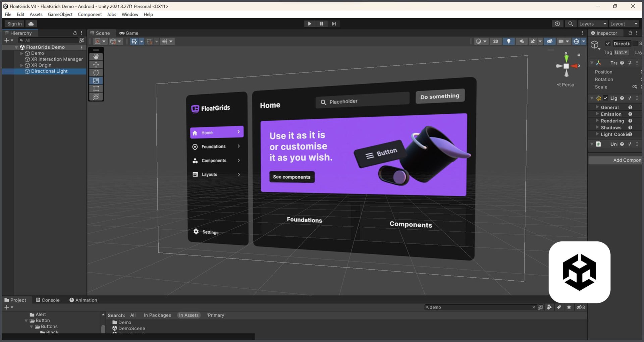Click the Step frame button

point(334,24)
